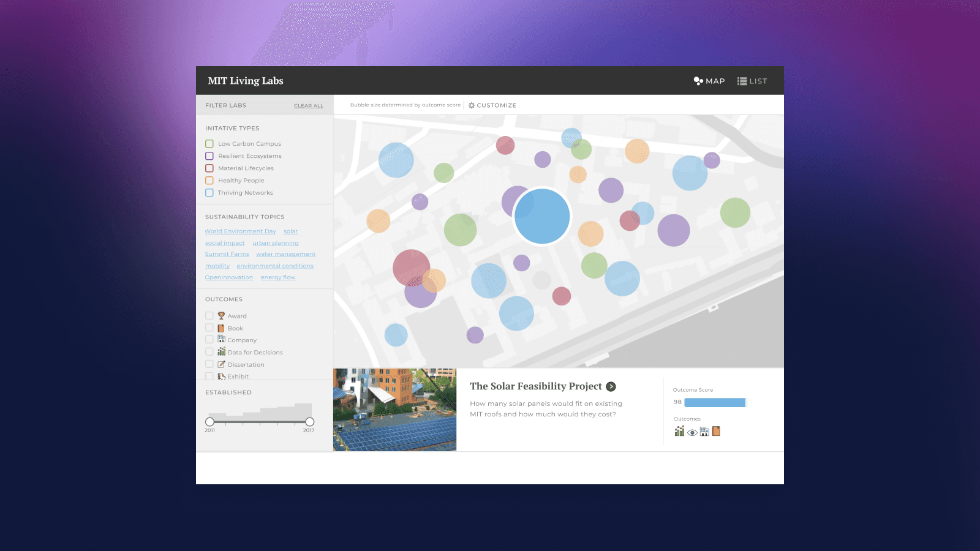Toggle the Company outcome checkbox
980x551 pixels.
click(x=209, y=339)
